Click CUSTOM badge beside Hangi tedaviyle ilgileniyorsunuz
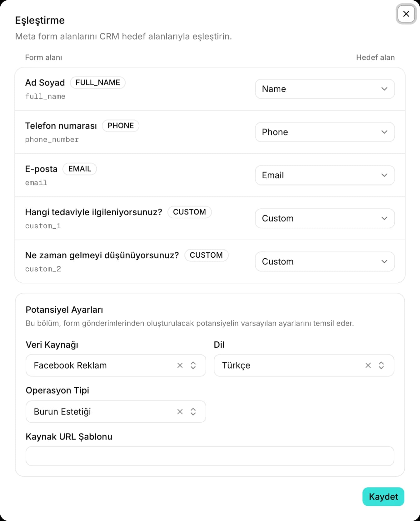This screenshot has height=521, width=420. click(189, 212)
